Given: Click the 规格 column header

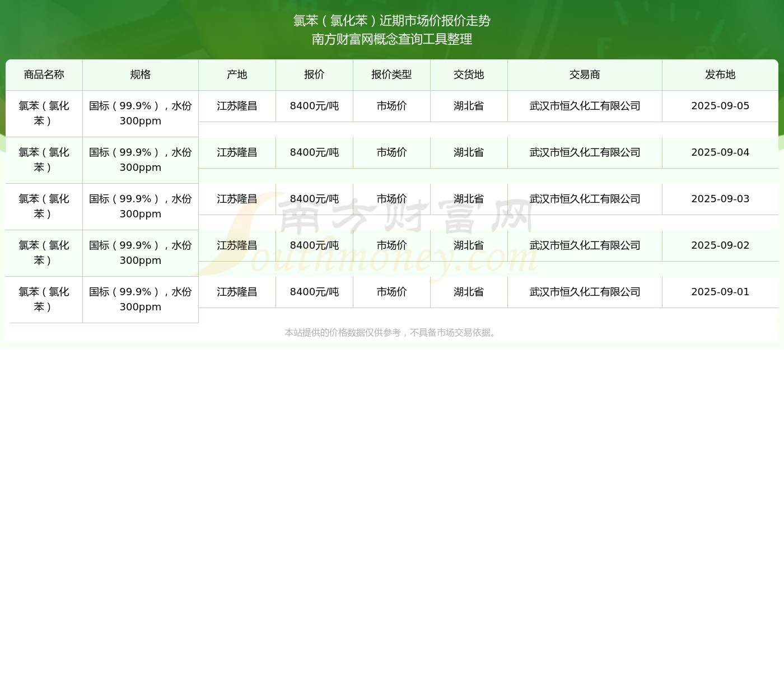Looking at the screenshot, I should [141, 75].
